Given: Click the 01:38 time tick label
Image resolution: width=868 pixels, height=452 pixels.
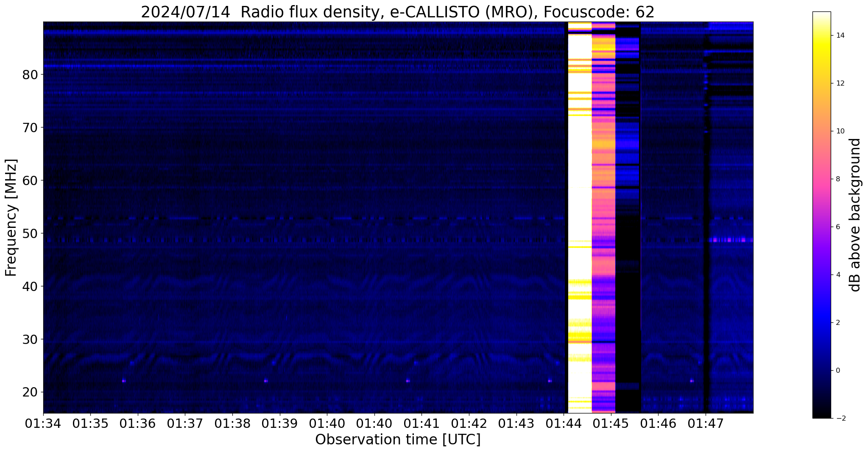Looking at the screenshot, I should point(232,423).
